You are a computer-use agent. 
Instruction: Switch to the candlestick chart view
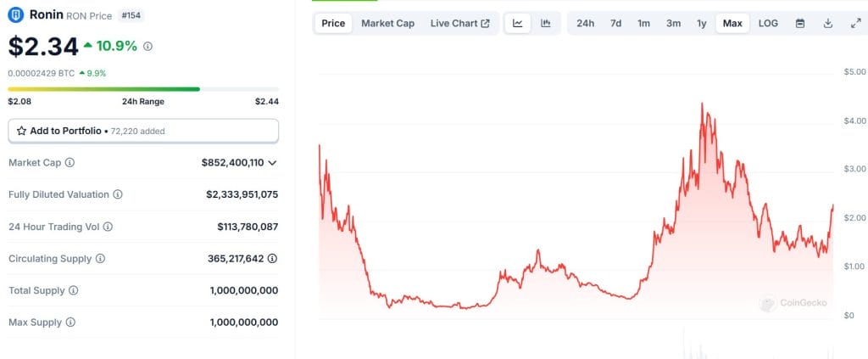point(546,23)
